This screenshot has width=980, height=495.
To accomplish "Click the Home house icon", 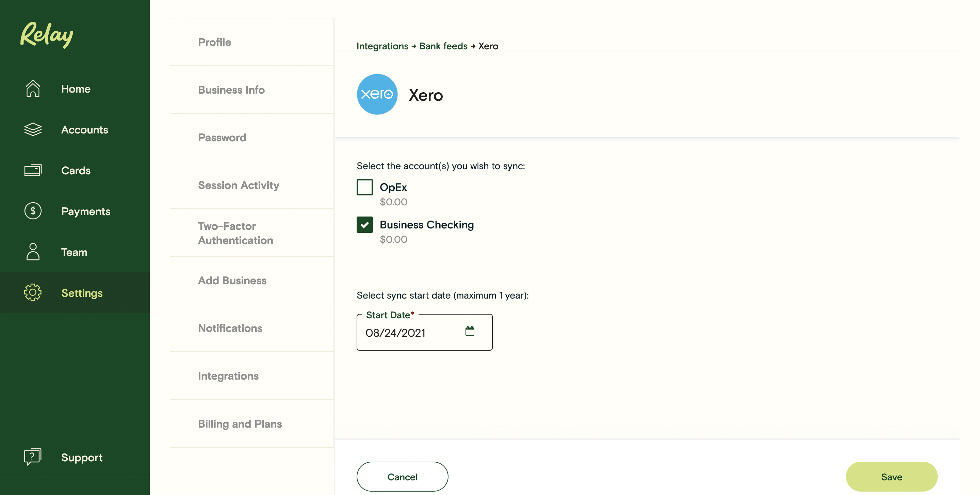I will 33,88.
